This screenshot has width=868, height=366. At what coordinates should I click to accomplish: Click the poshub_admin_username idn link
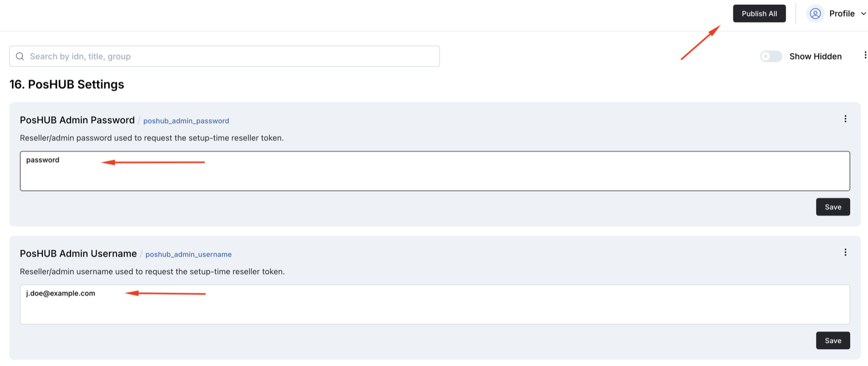[188, 255]
